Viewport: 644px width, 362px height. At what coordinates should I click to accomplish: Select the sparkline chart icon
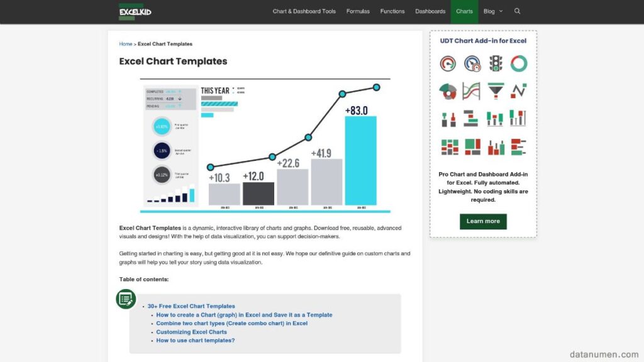pos(518,90)
